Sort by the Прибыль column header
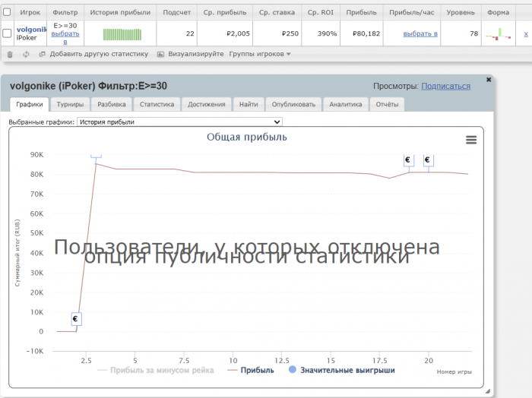 click(x=361, y=12)
